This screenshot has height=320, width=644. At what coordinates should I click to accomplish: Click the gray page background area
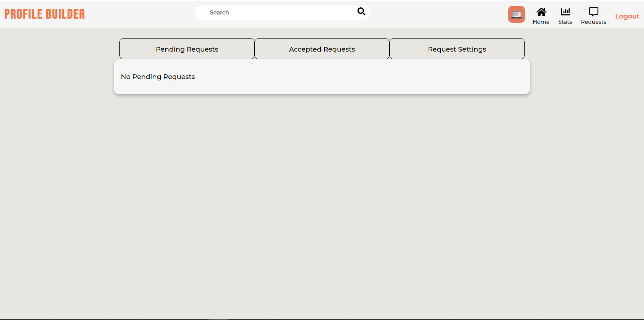point(322,201)
